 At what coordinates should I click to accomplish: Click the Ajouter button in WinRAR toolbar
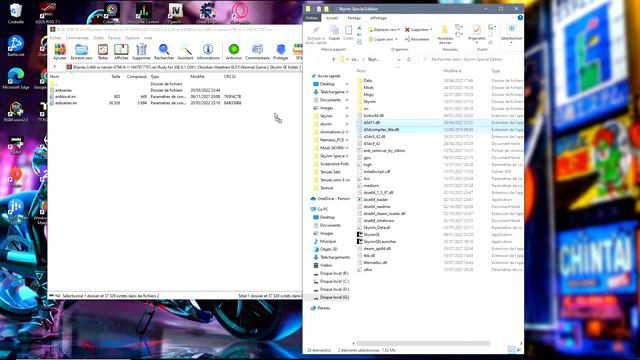[60, 52]
